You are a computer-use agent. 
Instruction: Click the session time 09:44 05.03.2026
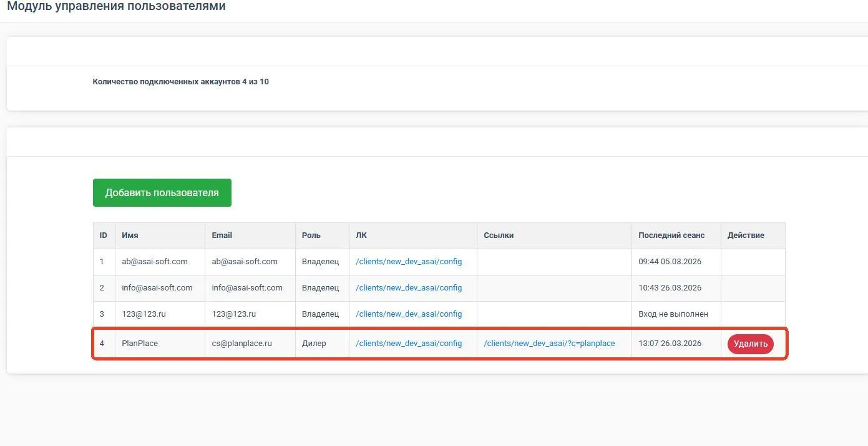(x=670, y=262)
